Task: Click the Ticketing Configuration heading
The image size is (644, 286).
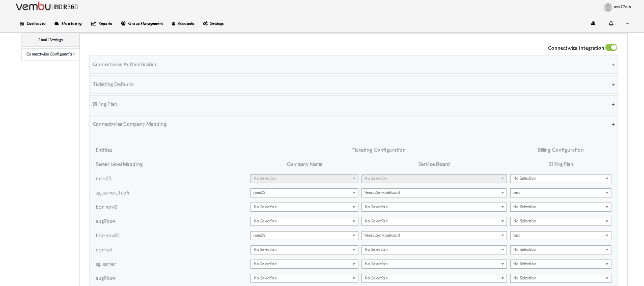Action: [x=378, y=150]
